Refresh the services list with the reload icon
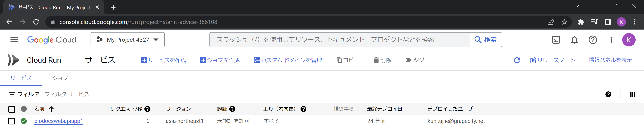The height and width of the screenshot is (135, 644). (517, 60)
